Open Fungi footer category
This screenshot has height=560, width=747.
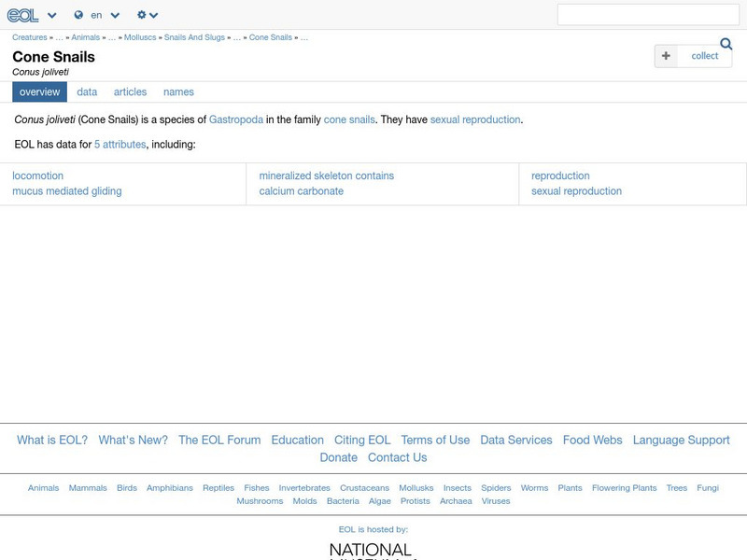(708, 488)
